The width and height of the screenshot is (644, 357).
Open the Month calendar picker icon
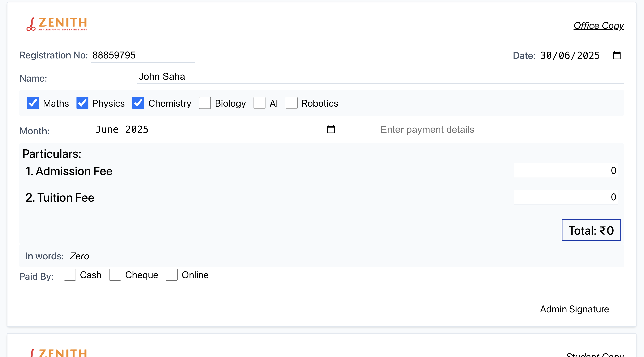(331, 129)
